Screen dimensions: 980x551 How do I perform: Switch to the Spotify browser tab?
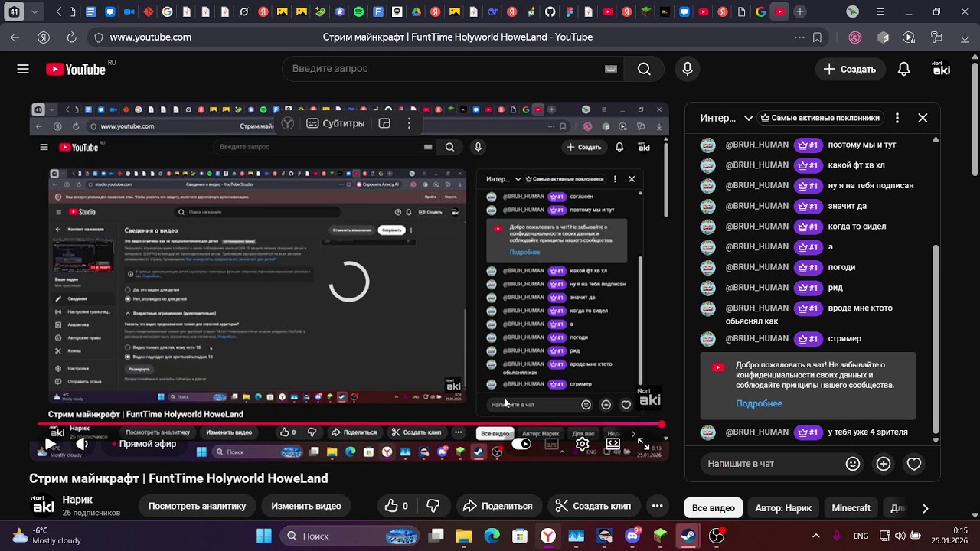point(359,11)
